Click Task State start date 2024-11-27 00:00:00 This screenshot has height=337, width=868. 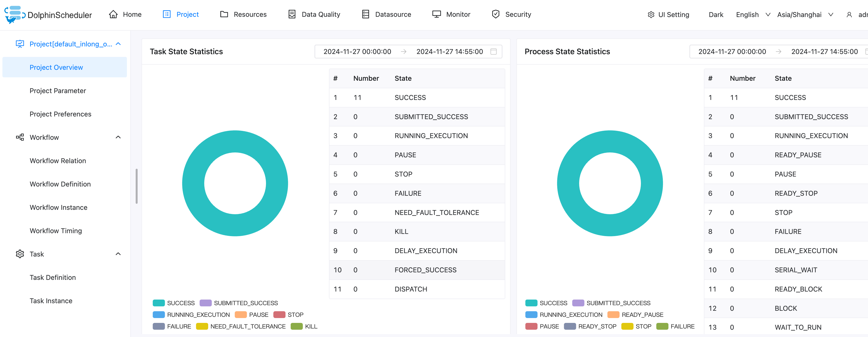[x=357, y=52]
